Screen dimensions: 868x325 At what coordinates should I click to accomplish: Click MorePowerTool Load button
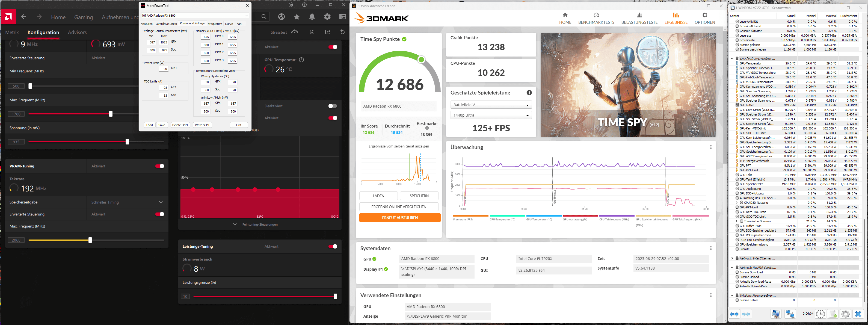(150, 125)
